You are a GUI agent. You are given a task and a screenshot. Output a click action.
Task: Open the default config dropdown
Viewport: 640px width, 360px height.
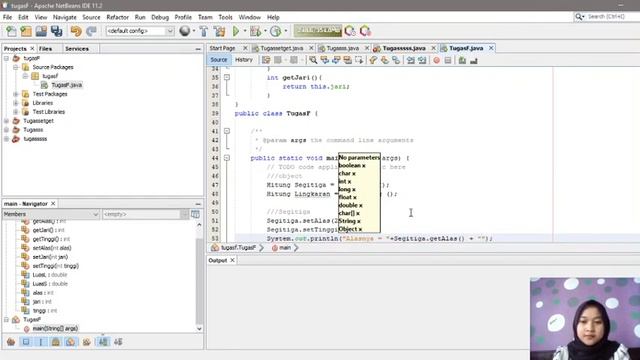(x=140, y=31)
